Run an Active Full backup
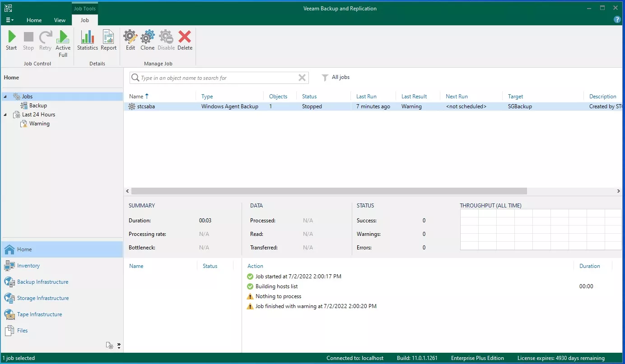This screenshot has height=364, width=625. 63,44
